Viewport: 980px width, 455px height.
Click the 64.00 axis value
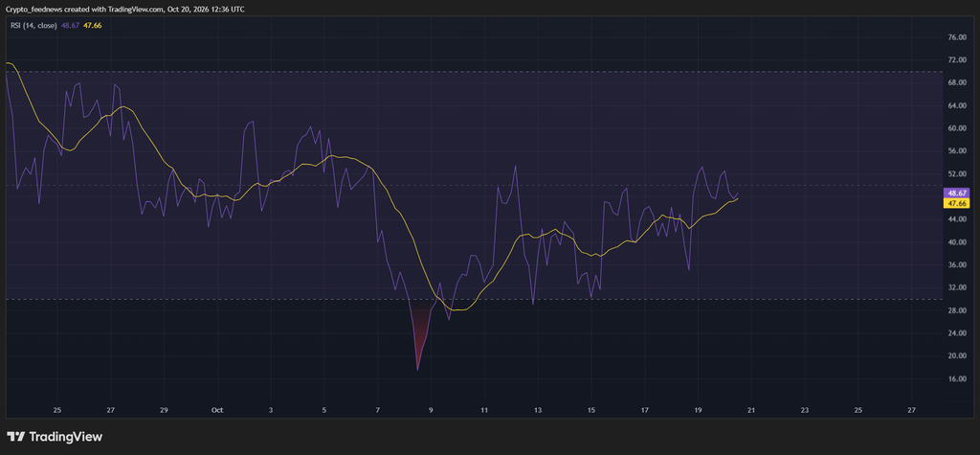[957, 105]
